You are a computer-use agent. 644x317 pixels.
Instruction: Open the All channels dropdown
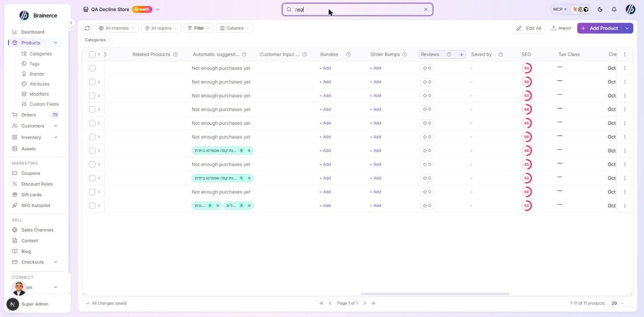(x=117, y=28)
